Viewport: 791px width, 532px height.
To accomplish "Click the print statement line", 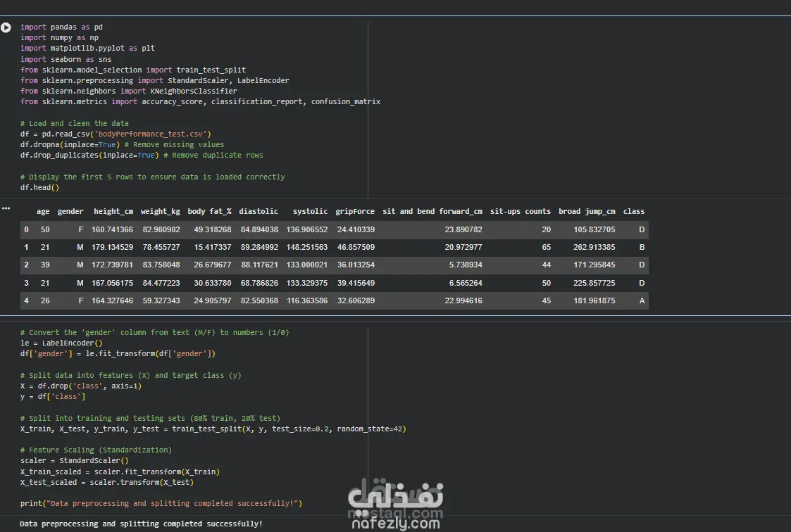I will pos(161,503).
